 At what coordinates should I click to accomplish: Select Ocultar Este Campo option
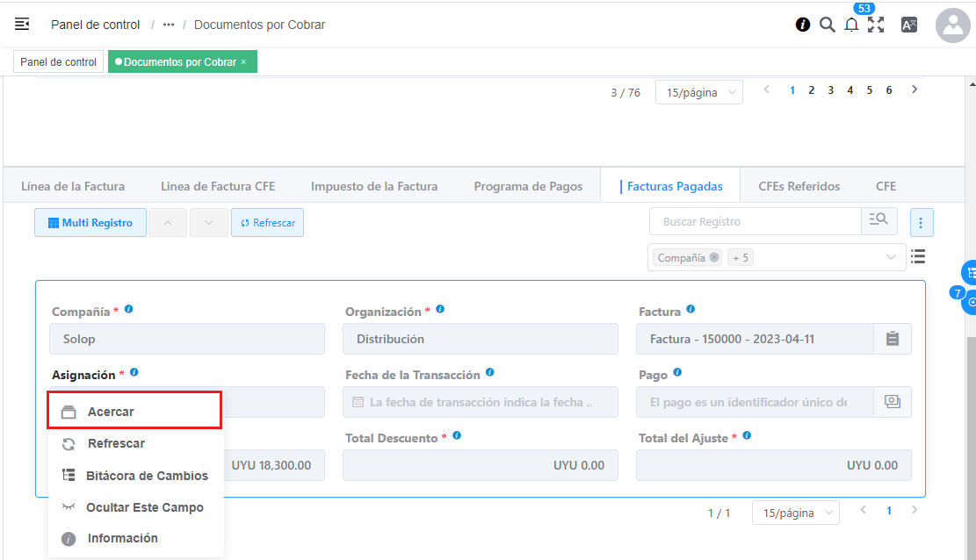(x=144, y=507)
